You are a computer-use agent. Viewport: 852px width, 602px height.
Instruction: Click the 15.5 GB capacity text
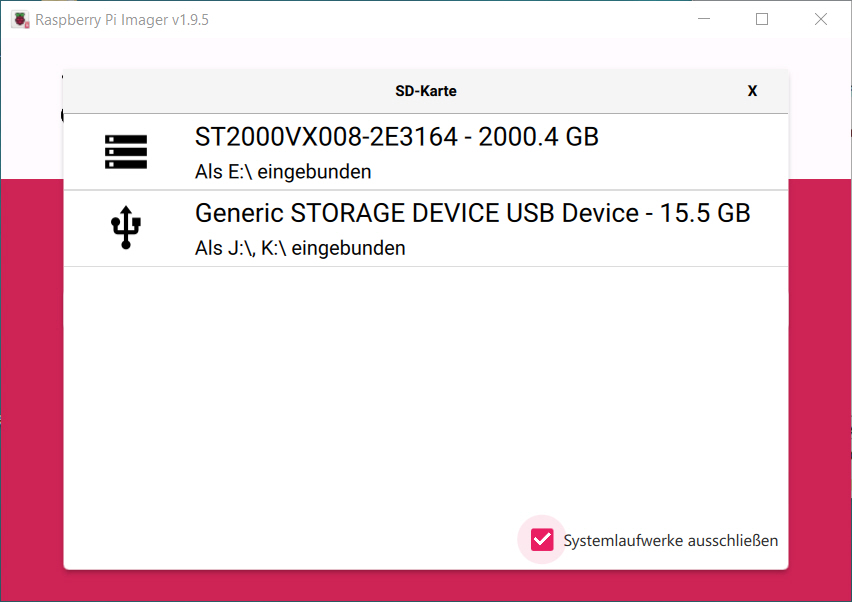click(x=705, y=213)
